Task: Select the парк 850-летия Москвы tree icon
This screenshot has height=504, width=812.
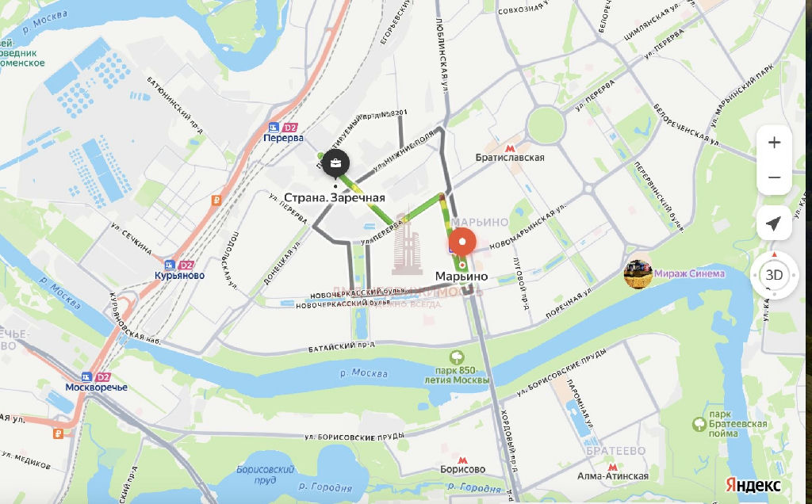Action: pyautogui.click(x=457, y=357)
